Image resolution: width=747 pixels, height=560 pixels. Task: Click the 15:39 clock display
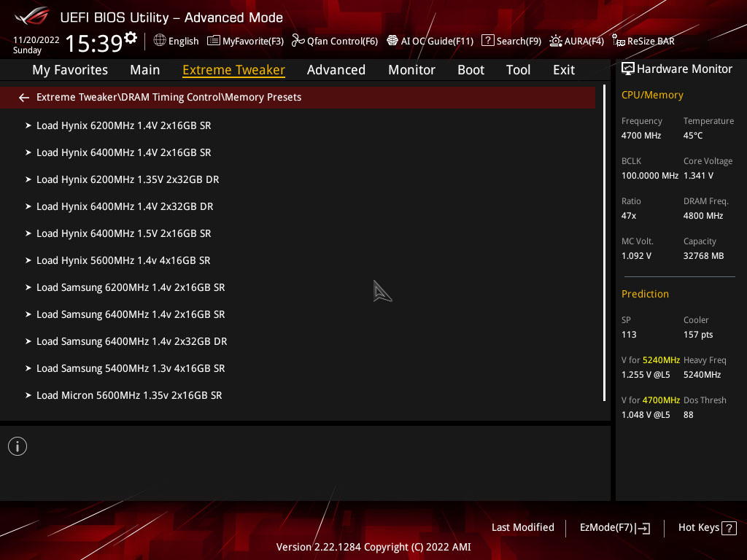click(94, 43)
